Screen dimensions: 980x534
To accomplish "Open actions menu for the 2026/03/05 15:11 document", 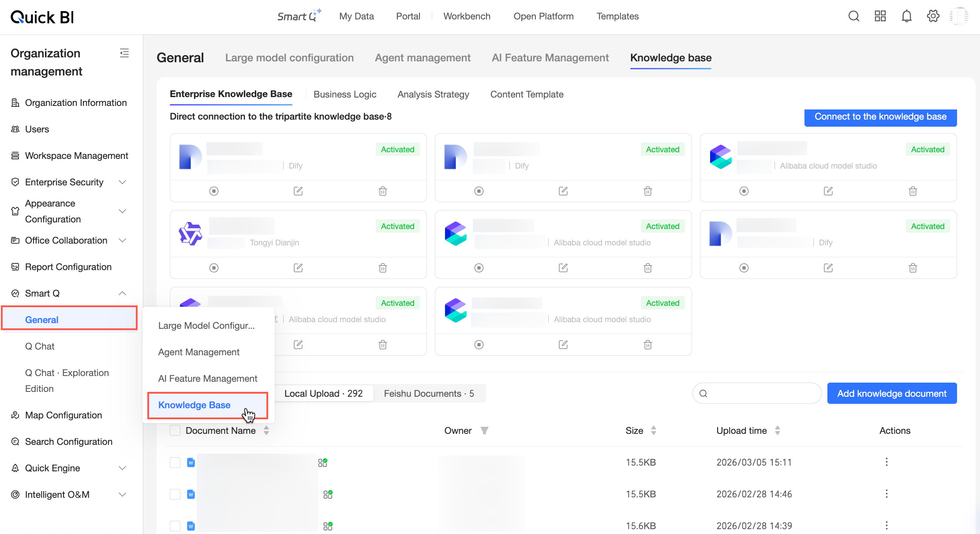I will pyautogui.click(x=886, y=462).
